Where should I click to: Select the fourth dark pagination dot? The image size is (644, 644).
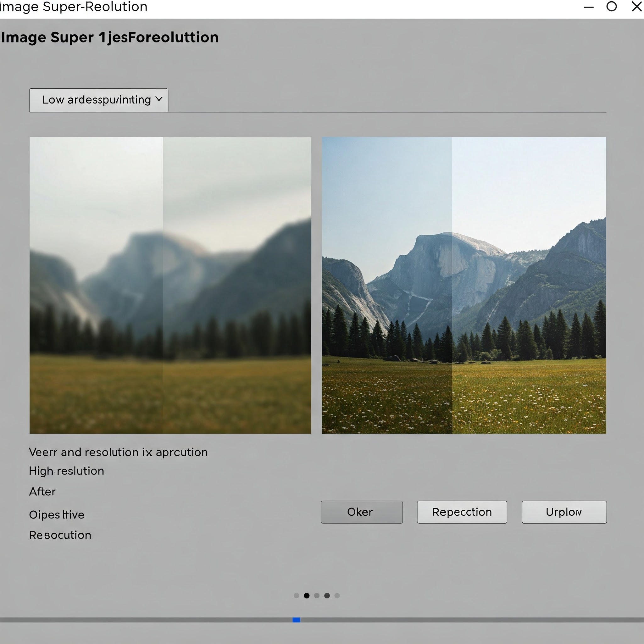[x=327, y=596]
